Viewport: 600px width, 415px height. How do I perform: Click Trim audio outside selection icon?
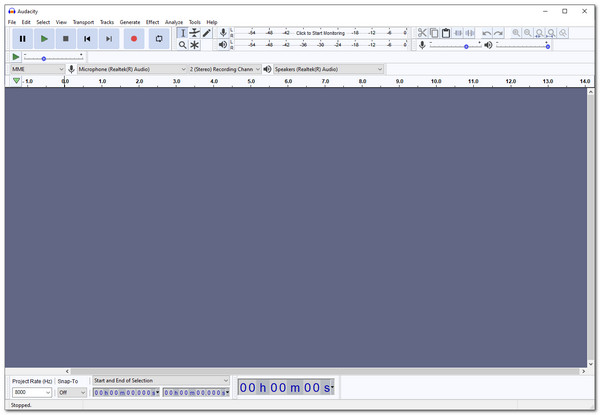[458, 33]
